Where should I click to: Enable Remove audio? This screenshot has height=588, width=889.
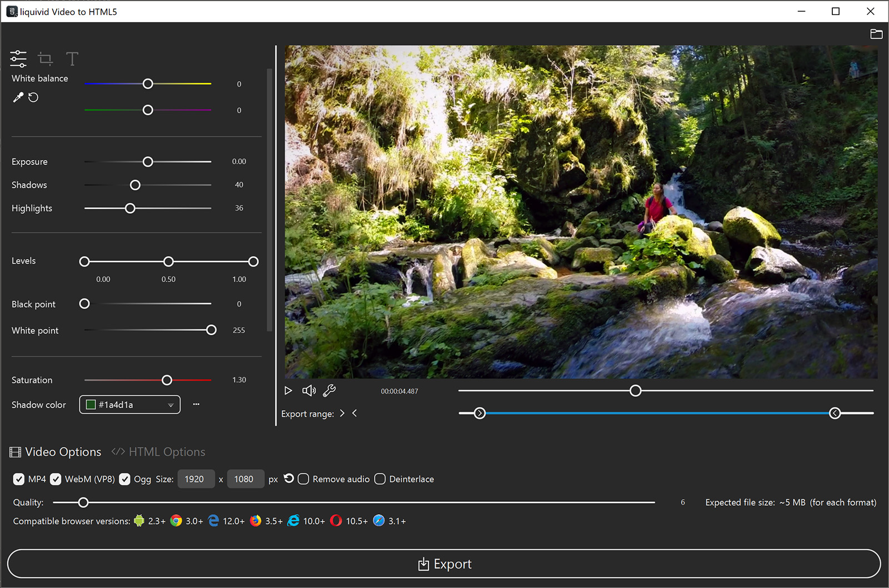pyautogui.click(x=303, y=479)
